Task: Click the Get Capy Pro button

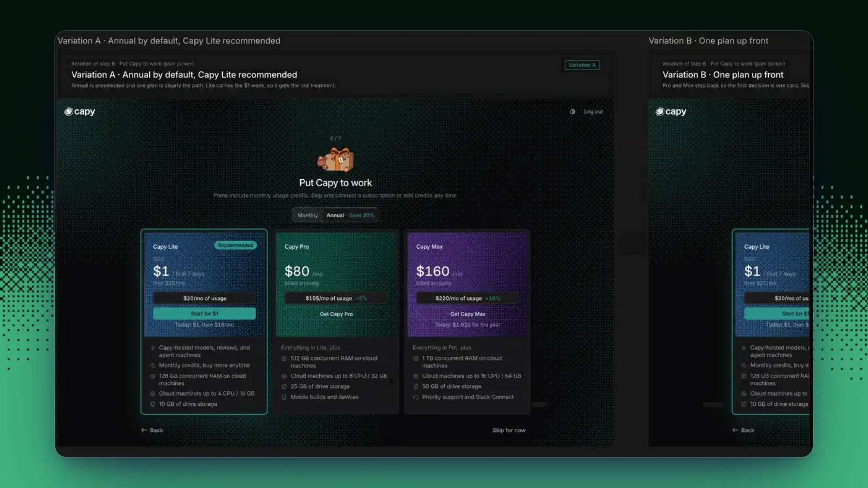Action: pyautogui.click(x=336, y=314)
